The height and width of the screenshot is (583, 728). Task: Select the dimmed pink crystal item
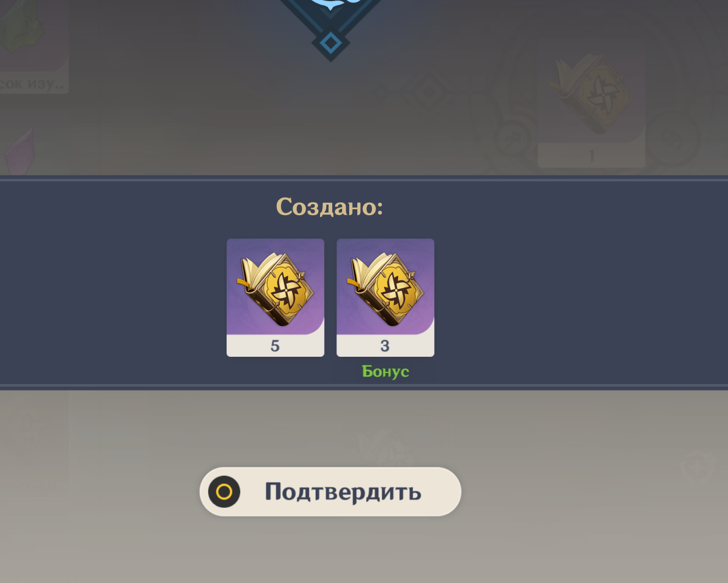[20, 150]
